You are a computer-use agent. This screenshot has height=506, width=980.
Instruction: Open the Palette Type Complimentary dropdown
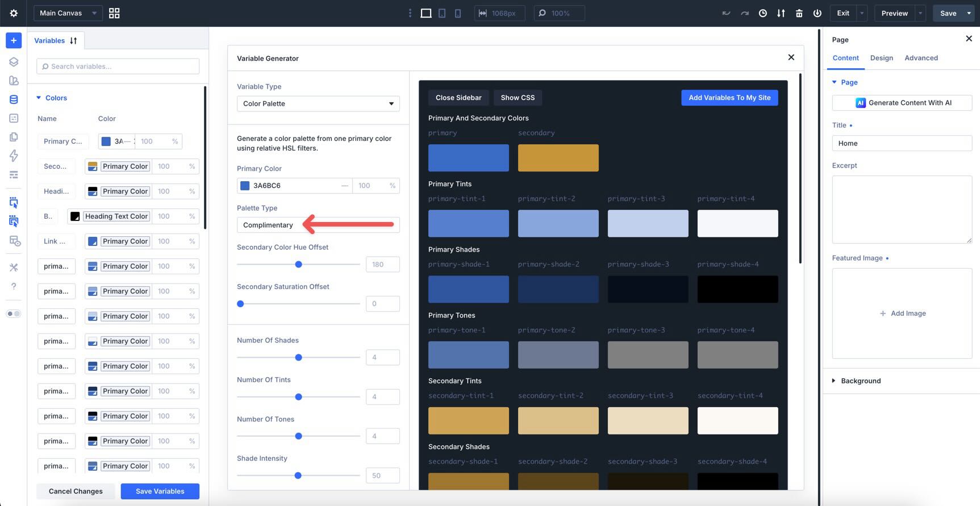coord(318,225)
